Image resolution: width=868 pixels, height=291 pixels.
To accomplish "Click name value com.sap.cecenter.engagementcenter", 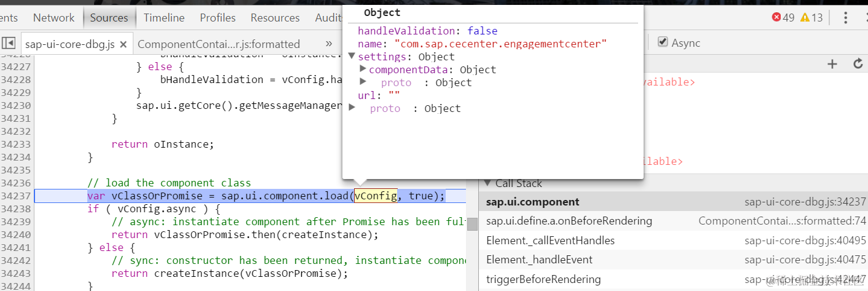I will tap(500, 44).
